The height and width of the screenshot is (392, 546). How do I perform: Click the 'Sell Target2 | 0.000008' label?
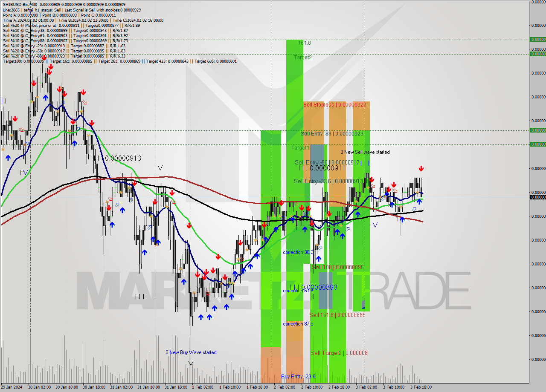[339, 353]
